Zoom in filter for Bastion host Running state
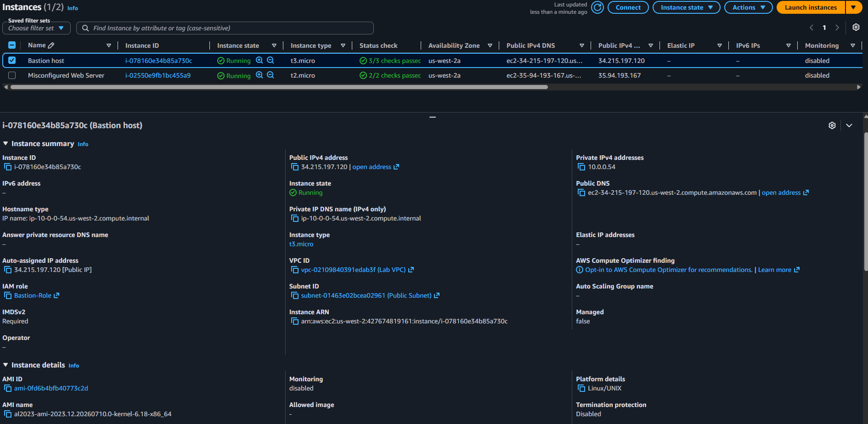This screenshot has width=868, height=424. [x=259, y=60]
